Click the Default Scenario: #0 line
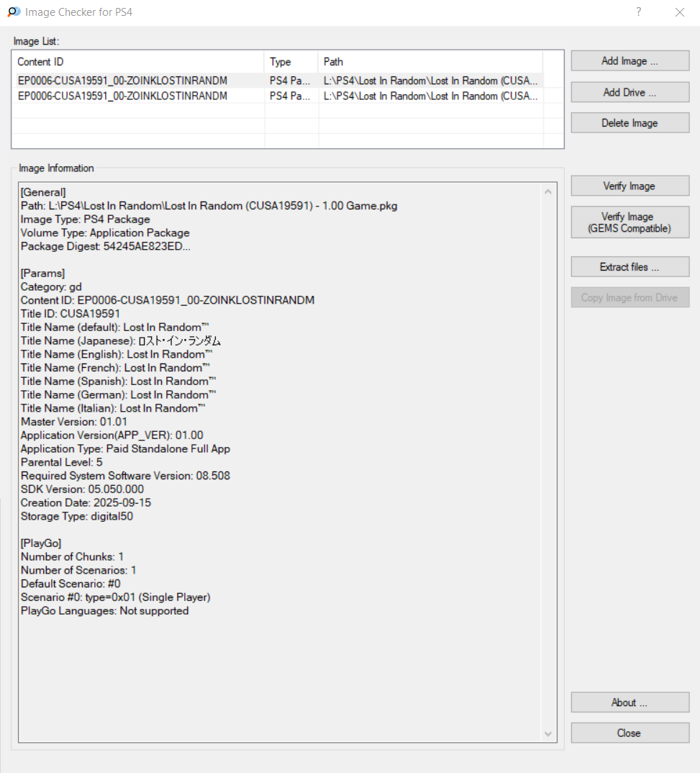This screenshot has width=700, height=773. coord(71,584)
